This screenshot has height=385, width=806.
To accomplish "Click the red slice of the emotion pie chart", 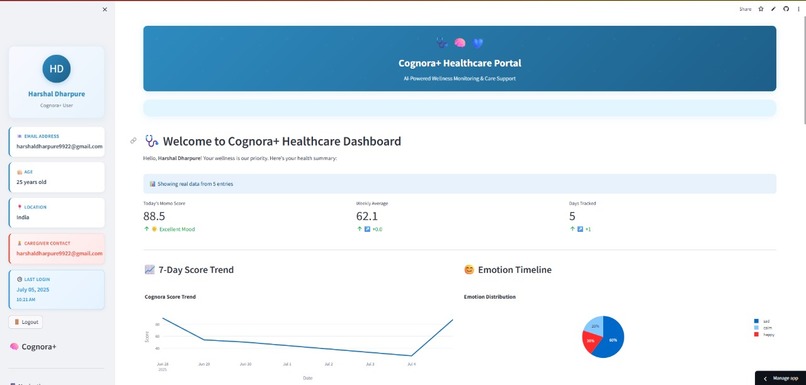I will point(590,341).
